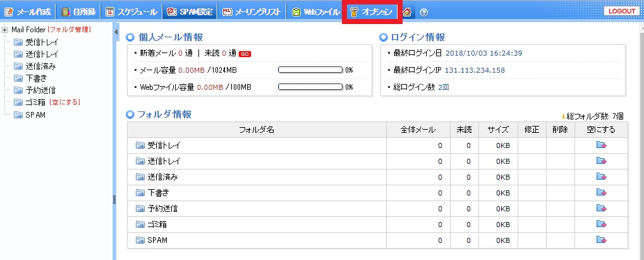Click the empty icon for 送信済み row
The width and height of the screenshot is (644, 260).
click(601, 177)
